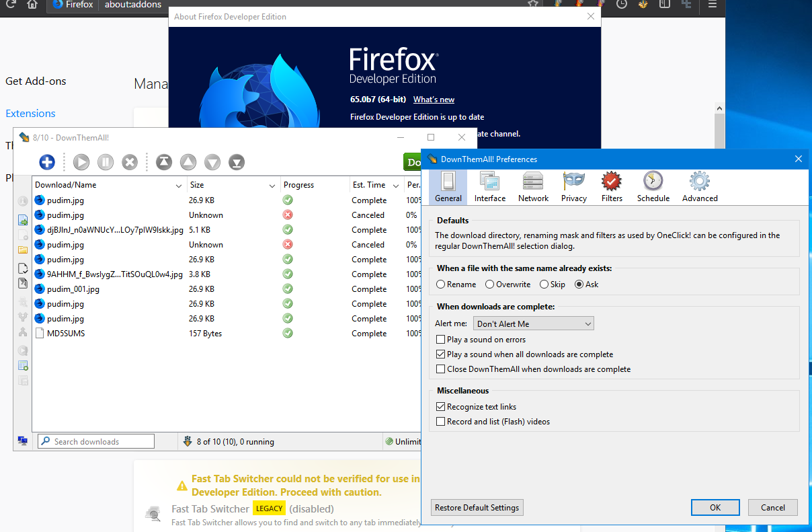812x532 pixels.
Task: Click the Cancel X icon in DownThemAll toolbar
Action: coord(130,161)
